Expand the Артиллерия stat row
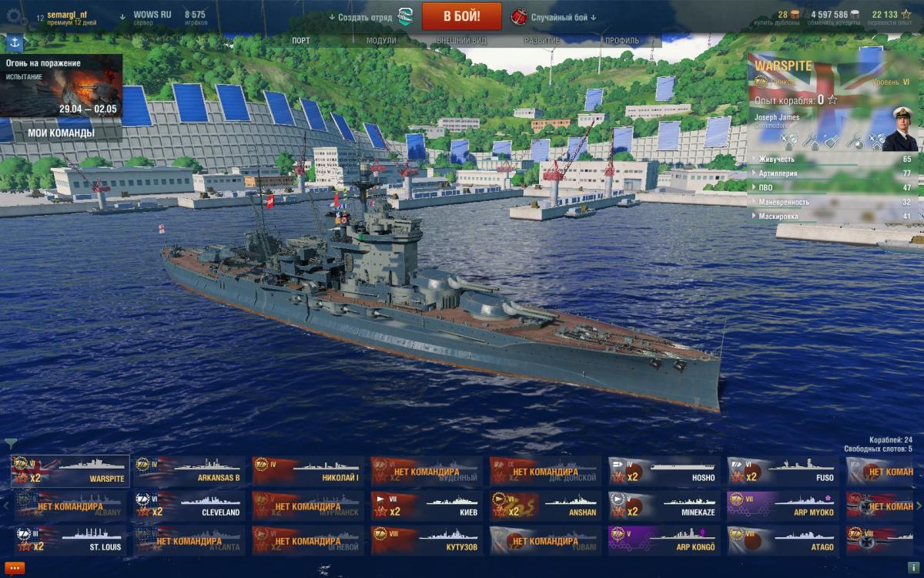This screenshot has width=924, height=578. (x=832, y=173)
